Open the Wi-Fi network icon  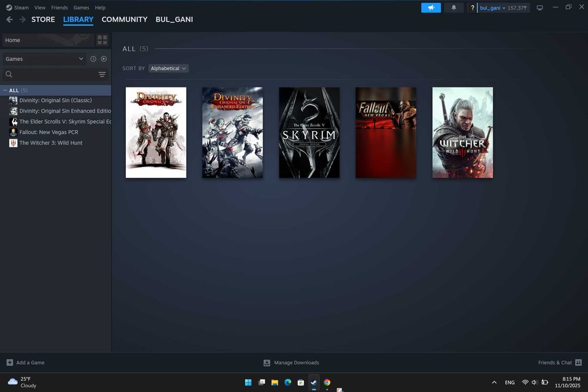(x=525, y=382)
